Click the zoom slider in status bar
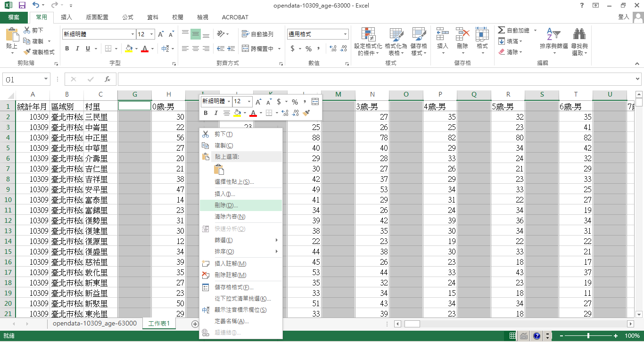Viewport: 644px width, 342px height. 588,336
